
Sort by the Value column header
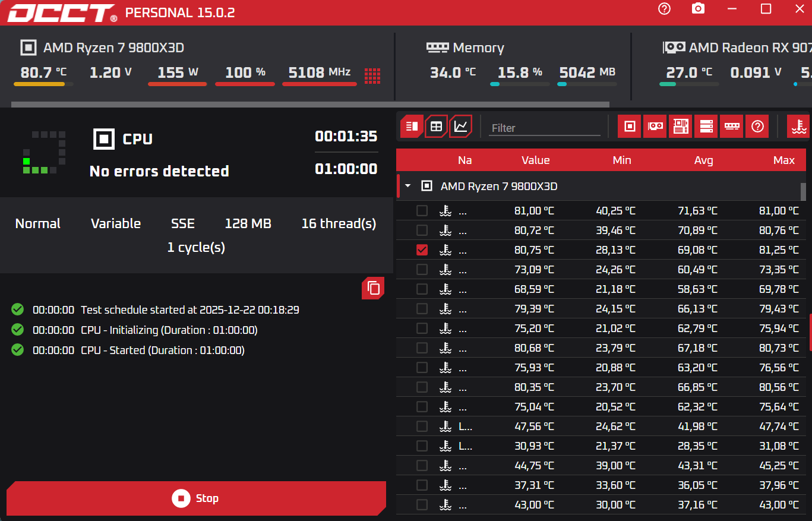point(536,160)
